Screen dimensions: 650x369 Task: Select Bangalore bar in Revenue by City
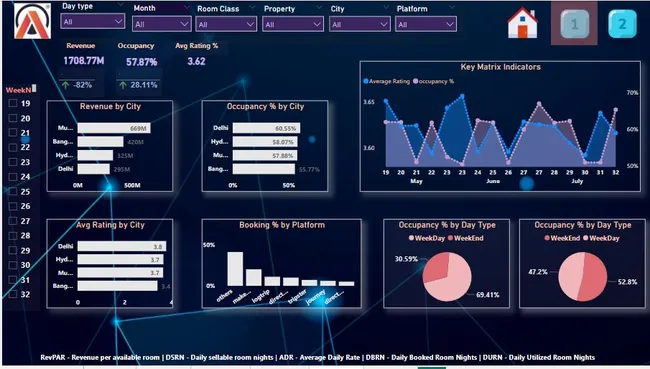pos(100,142)
